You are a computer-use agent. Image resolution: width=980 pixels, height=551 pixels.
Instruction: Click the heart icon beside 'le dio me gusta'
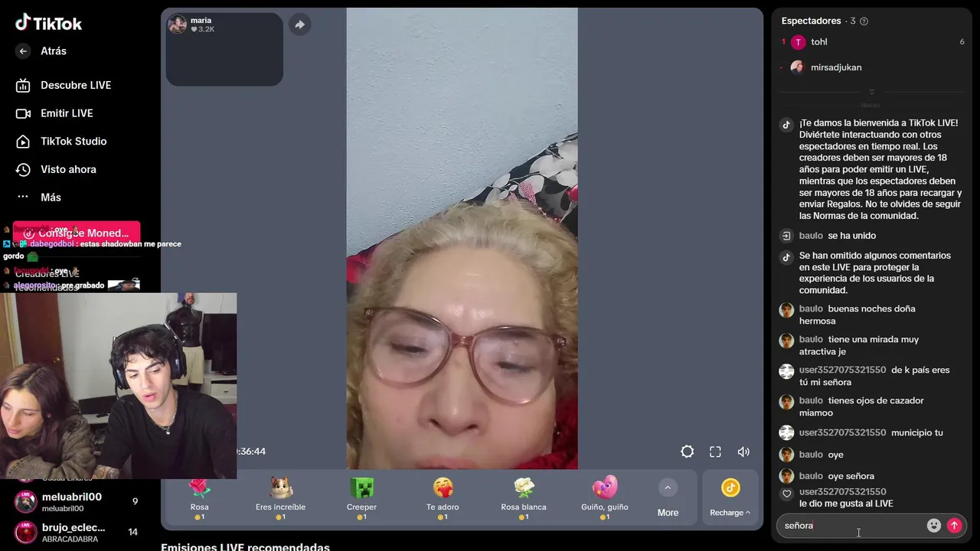point(786,494)
